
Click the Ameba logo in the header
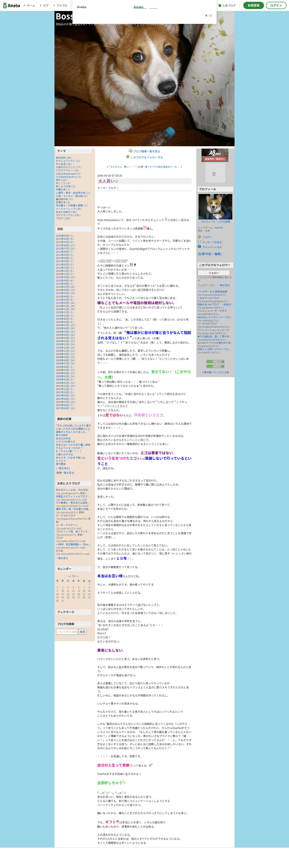(11, 5)
